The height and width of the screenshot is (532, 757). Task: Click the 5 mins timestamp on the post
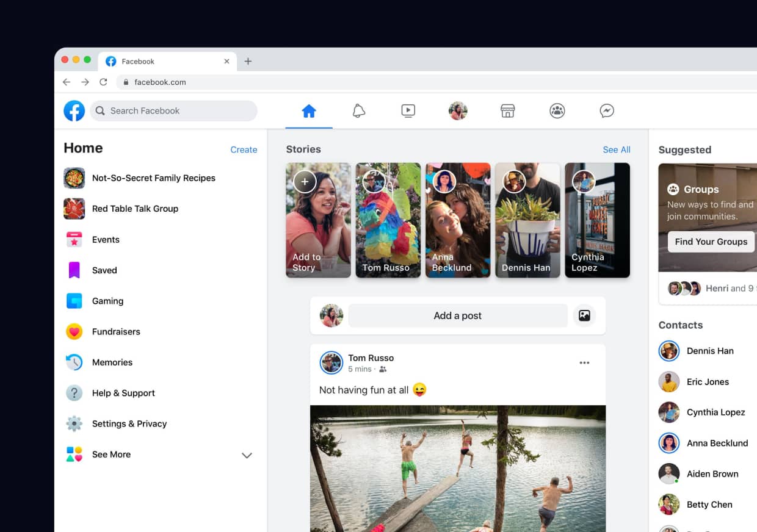point(360,369)
